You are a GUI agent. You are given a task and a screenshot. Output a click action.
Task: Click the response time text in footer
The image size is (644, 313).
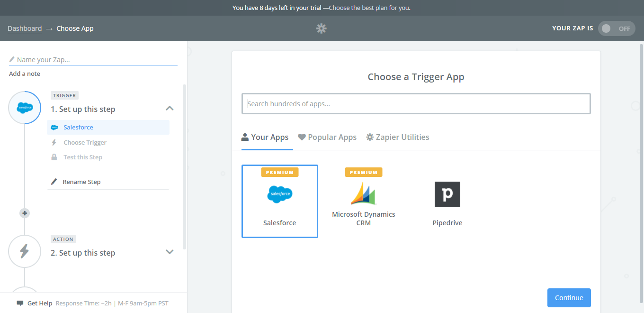(112, 303)
